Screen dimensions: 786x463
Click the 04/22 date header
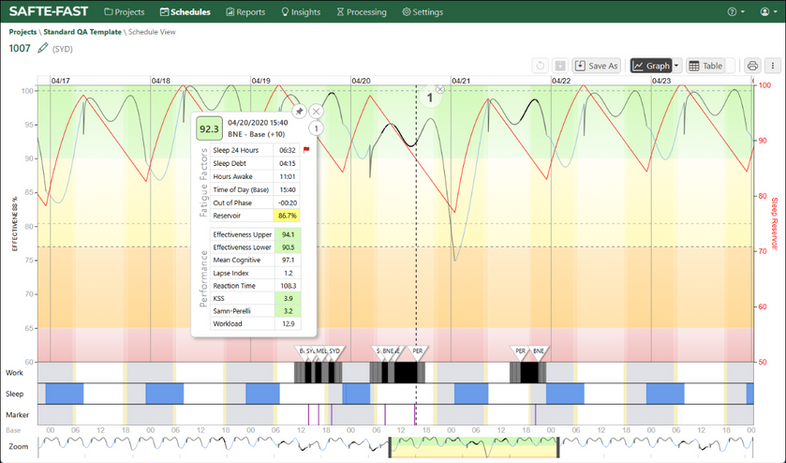(561, 80)
